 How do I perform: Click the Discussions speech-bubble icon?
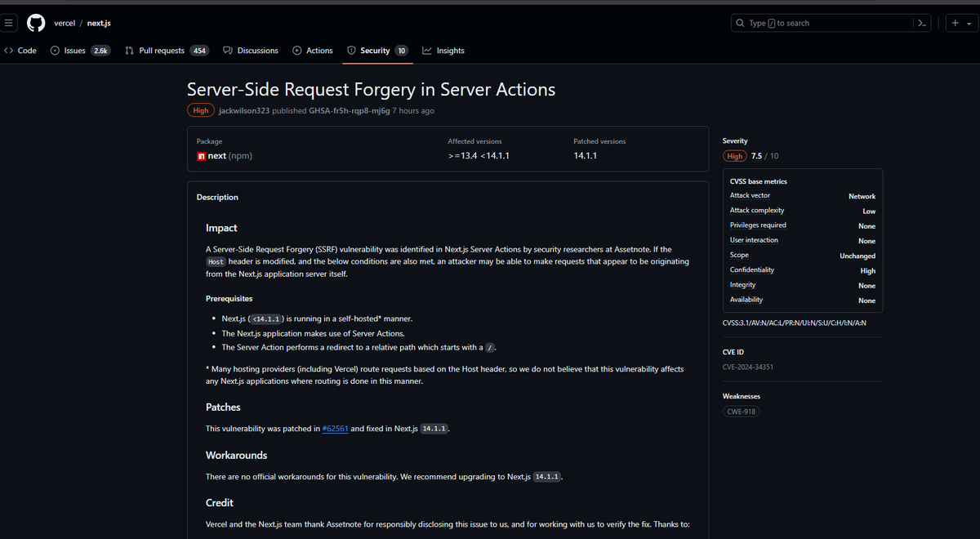point(228,51)
